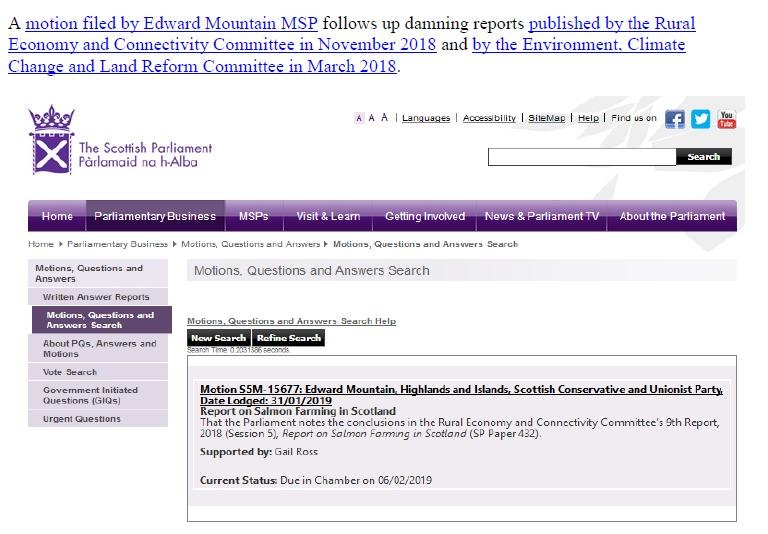Open the Accessibility link
This screenshot has height=534, width=768.
(489, 118)
